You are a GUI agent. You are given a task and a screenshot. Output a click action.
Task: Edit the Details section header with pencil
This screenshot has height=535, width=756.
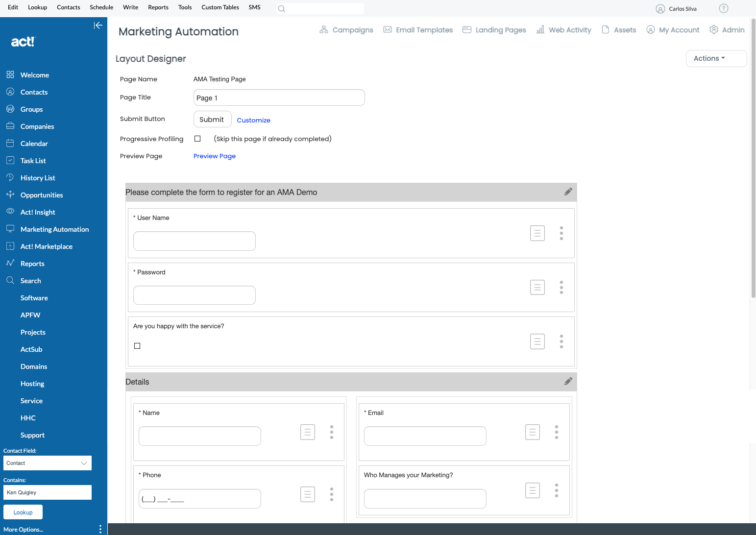pos(568,382)
